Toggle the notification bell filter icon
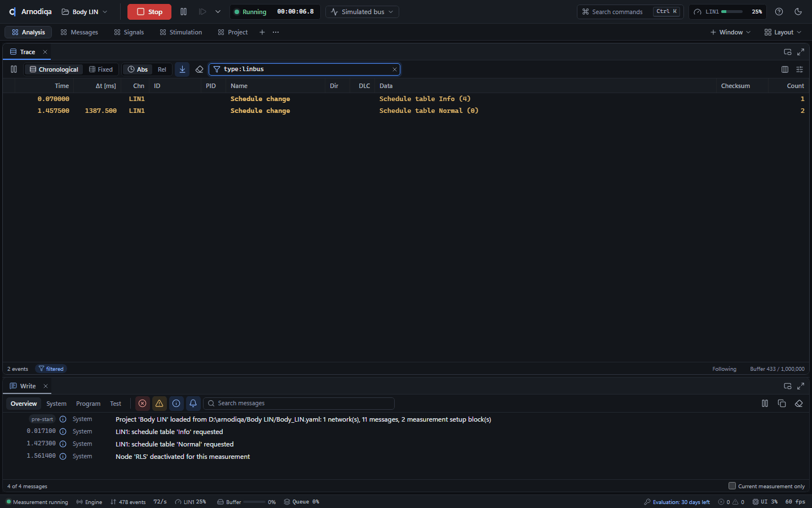The width and height of the screenshot is (812, 508). [x=193, y=404]
